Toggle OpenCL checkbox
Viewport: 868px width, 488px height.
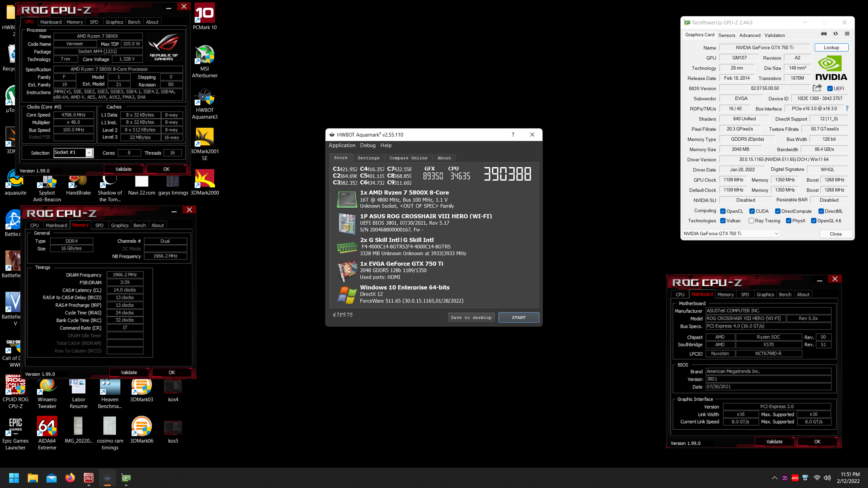pos(723,211)
